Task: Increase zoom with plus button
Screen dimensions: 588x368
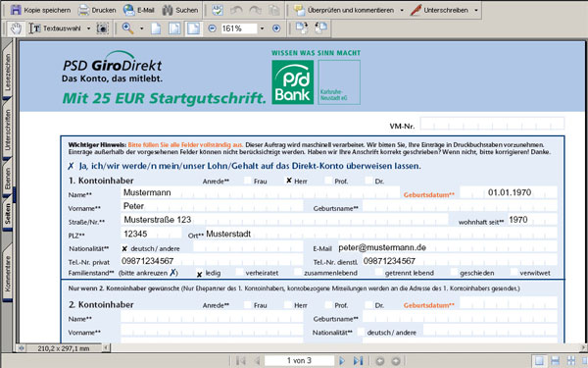Action: [x=276, y=28]
